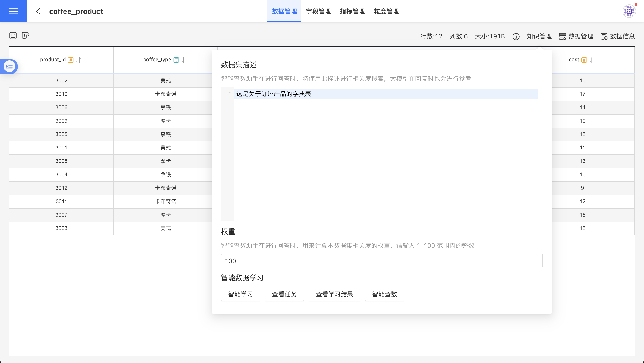Open the 粒度管理 tab
This screenshot has height=363, width=644.
[386, 11]
